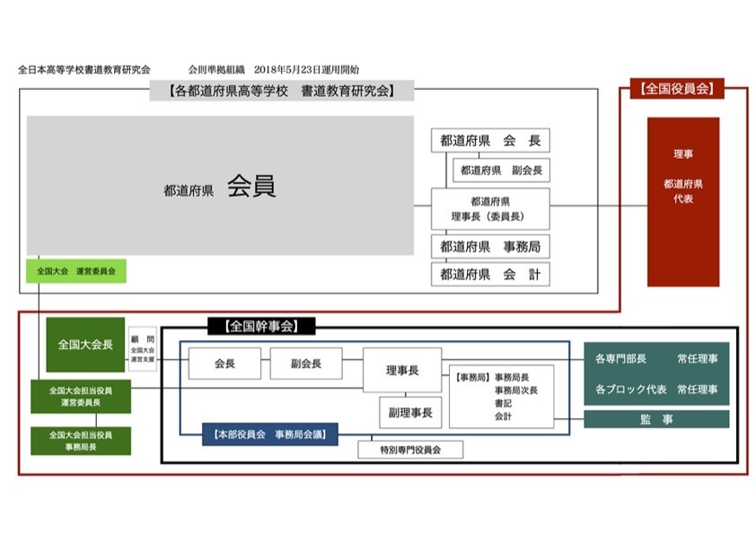
Task: Click the 特別専門役員会 box
Action: pyautogui.click(x=410, y=449)
